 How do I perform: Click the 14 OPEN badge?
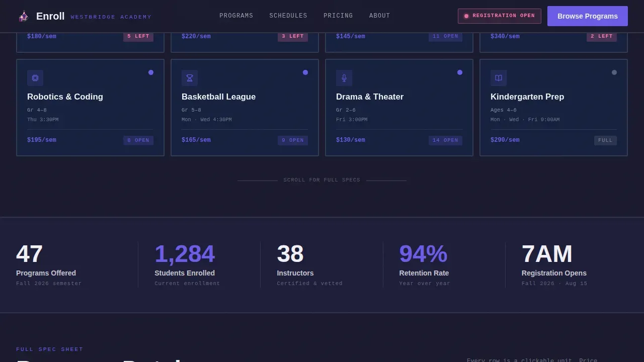(445, 140)
